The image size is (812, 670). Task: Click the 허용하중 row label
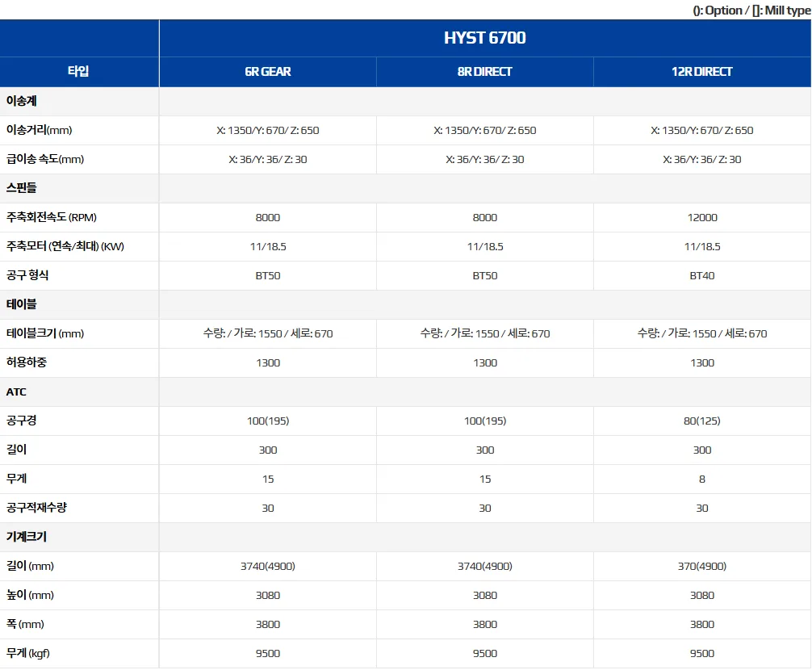pos(27,362)
